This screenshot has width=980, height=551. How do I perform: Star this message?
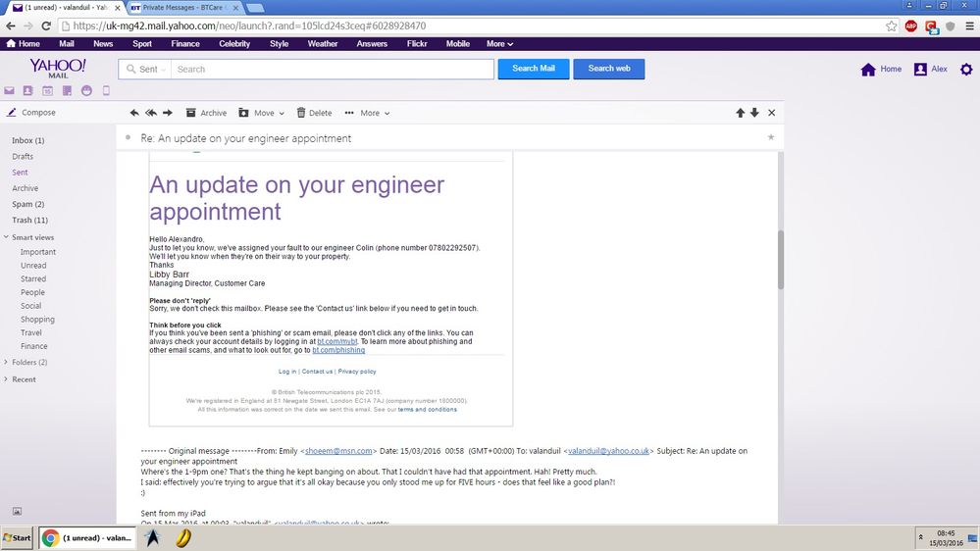(x=771, y=137)
